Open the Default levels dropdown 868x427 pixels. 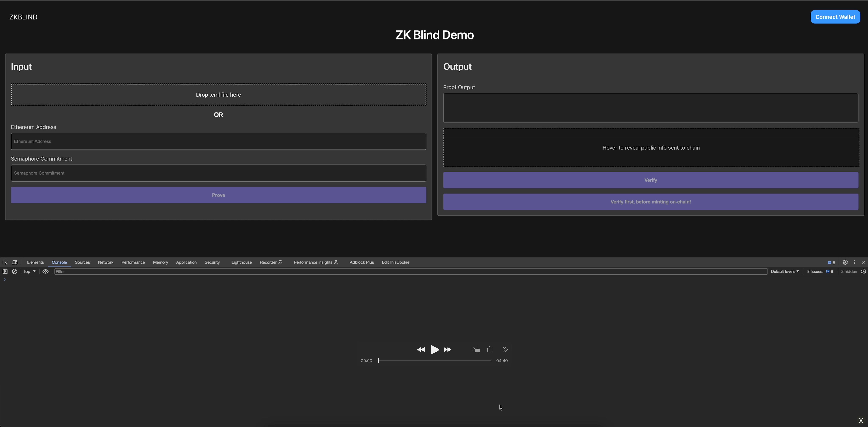pyautogui.click(x=785, y=271)
